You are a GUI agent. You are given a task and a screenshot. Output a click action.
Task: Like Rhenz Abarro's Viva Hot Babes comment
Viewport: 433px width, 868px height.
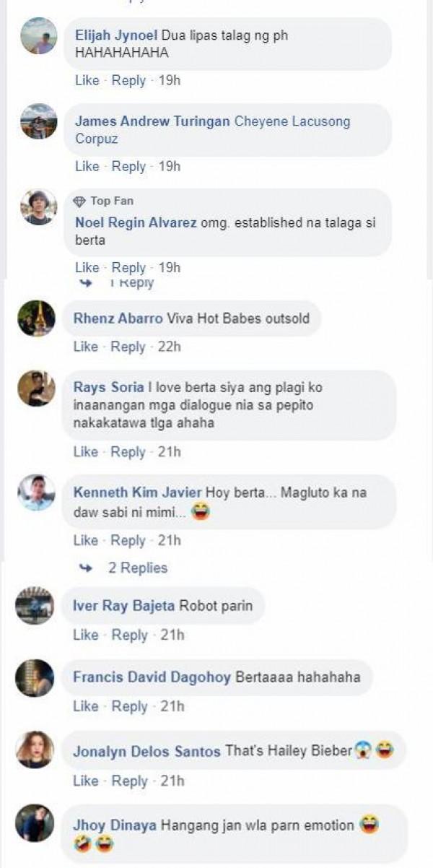click(85, 347)
